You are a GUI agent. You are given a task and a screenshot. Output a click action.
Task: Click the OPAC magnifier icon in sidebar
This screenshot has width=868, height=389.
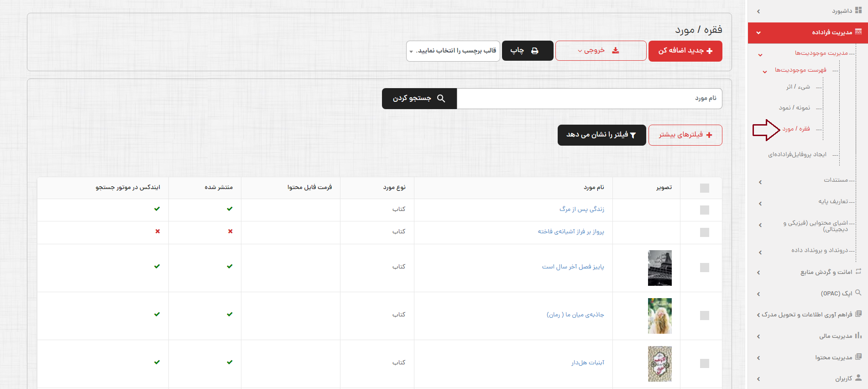858,293
